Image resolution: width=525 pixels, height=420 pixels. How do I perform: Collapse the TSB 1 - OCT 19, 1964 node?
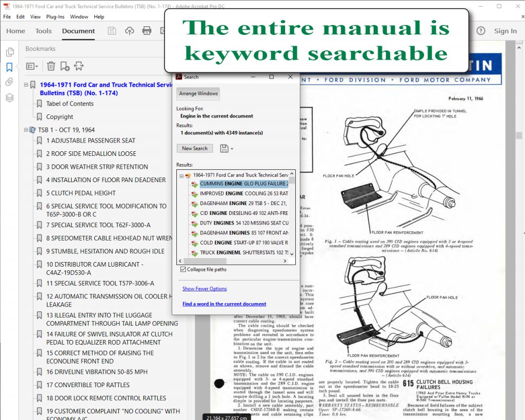[x=26, y=130]
